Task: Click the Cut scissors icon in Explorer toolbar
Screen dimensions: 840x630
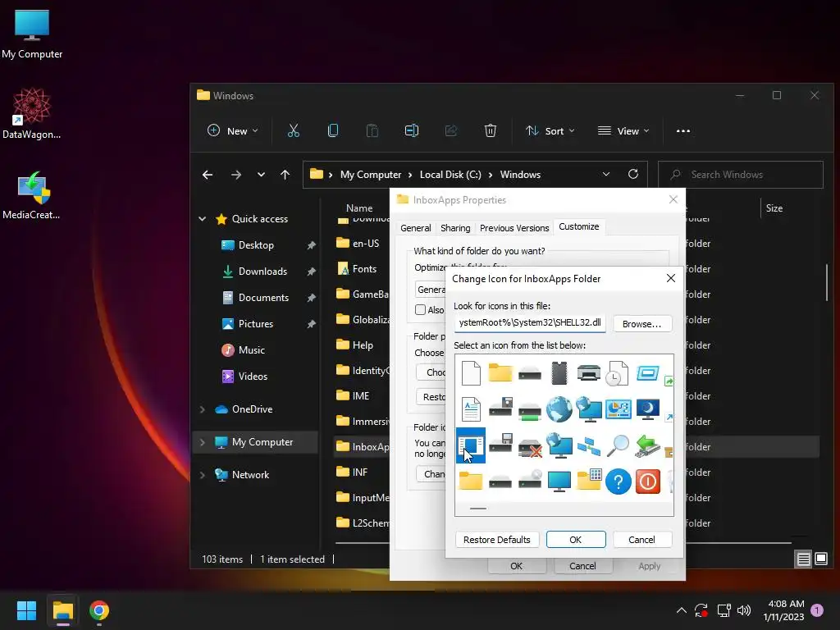Action: (x=294, y=130)
